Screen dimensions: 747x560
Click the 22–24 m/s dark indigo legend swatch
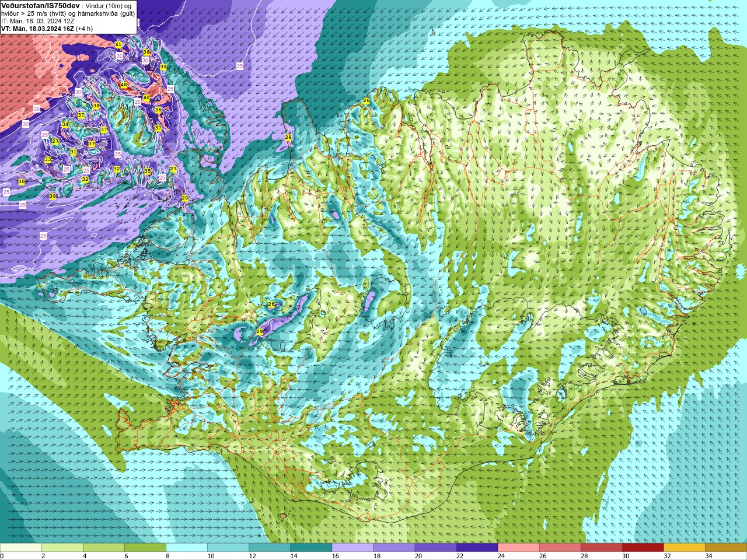click(x=477, y=547)
